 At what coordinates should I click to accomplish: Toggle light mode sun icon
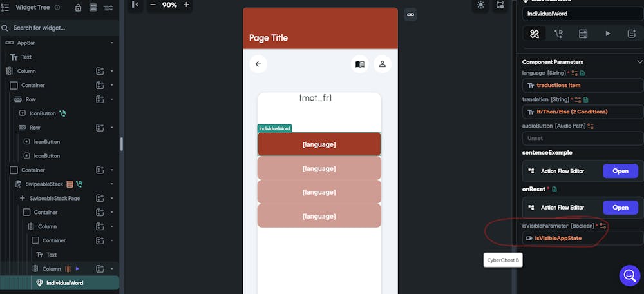[480, 5]
